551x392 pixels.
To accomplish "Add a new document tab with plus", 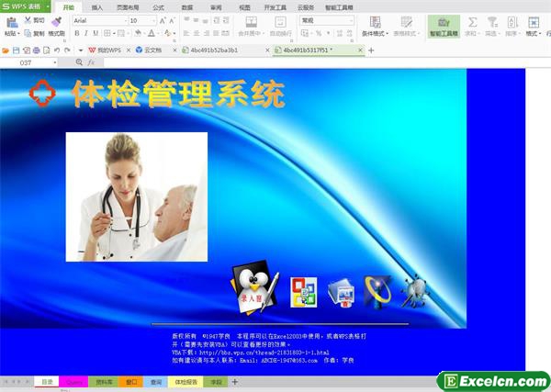I will (371, 50).
